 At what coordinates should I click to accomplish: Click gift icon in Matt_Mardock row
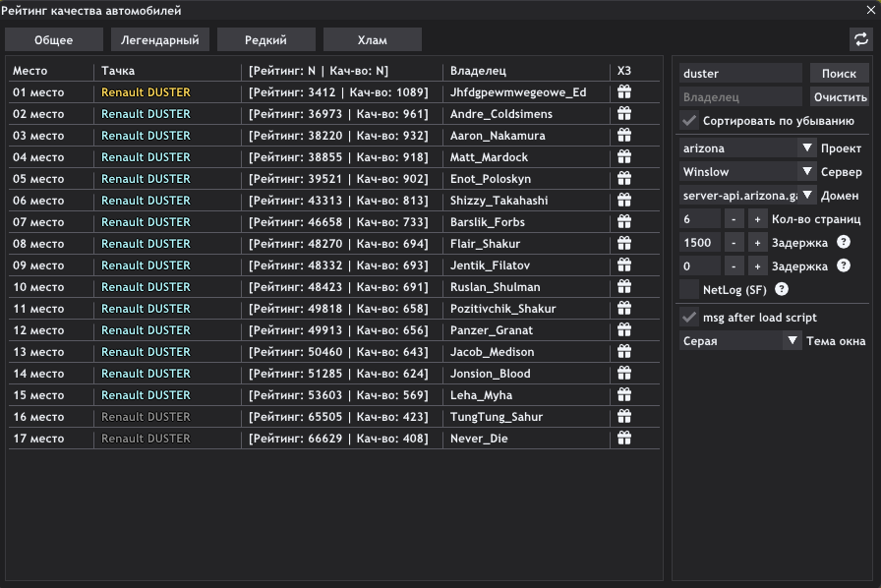[624, 157]
